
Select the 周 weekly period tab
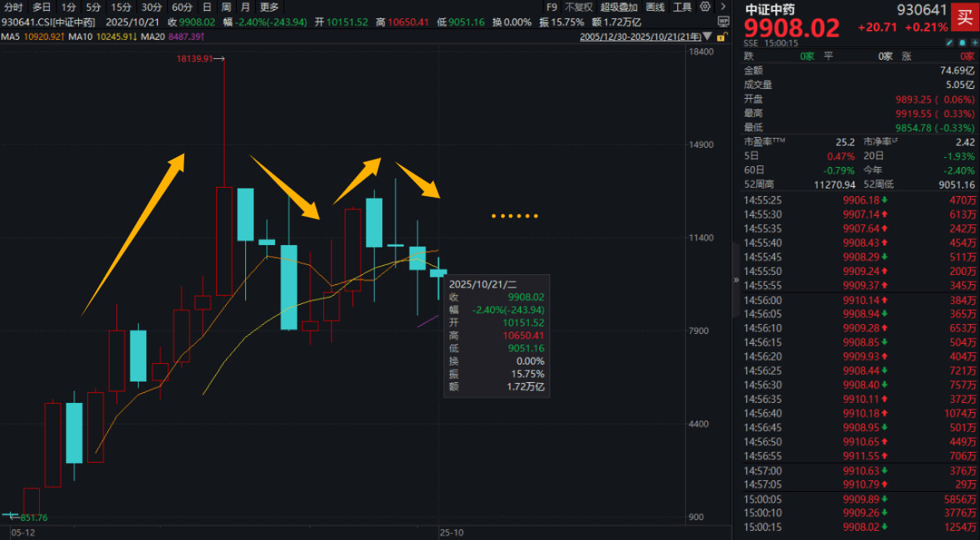click(x=226, y=7)
